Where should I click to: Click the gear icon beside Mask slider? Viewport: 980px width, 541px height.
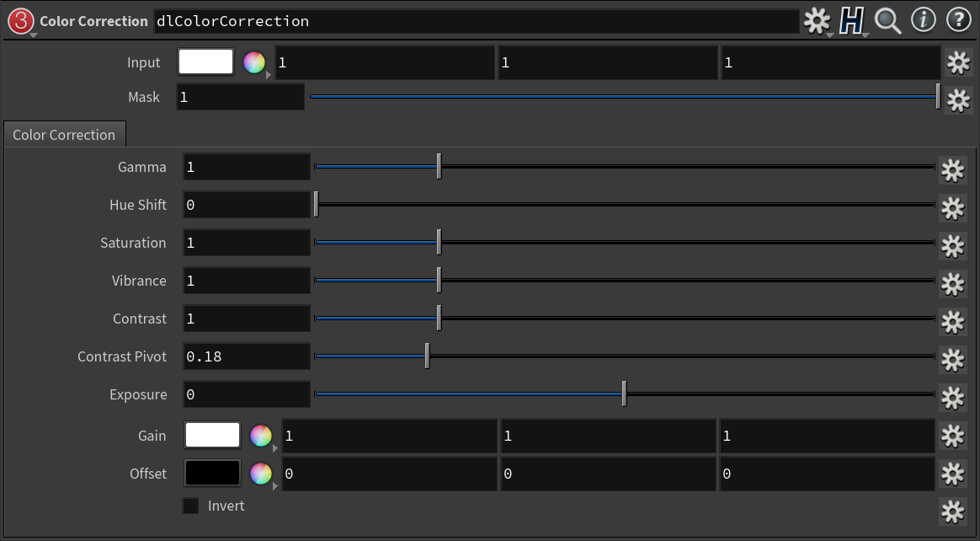[x=959, y=100]
